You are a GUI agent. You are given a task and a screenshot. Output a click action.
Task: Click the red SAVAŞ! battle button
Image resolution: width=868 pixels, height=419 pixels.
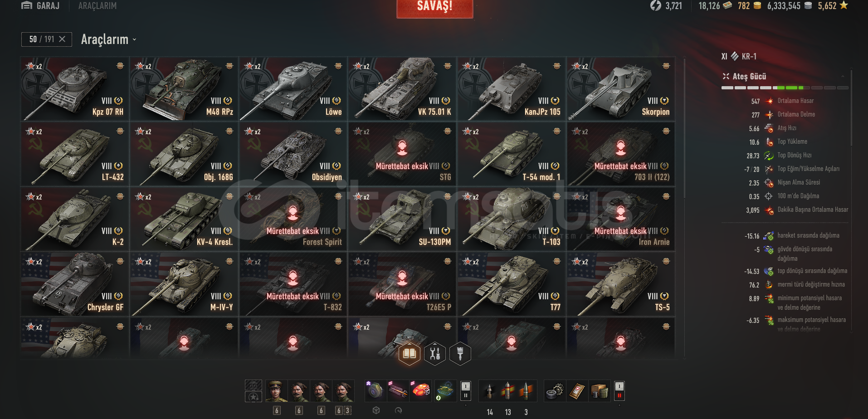(434, 7)
